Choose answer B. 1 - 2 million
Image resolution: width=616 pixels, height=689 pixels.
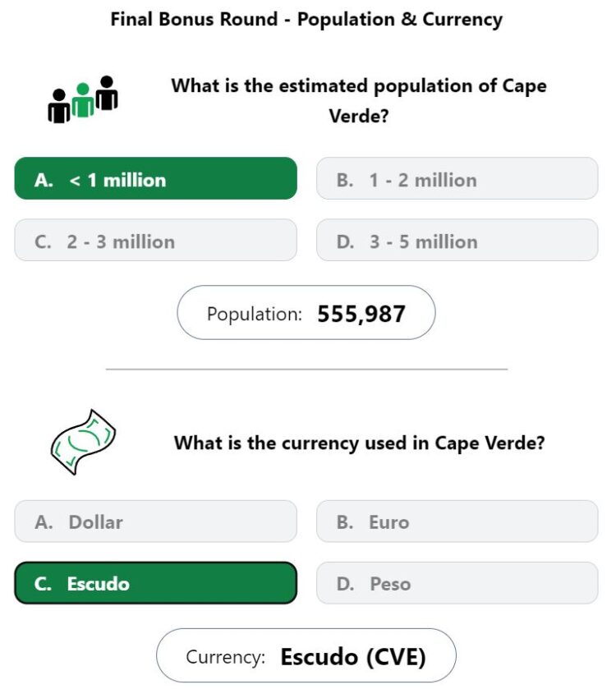pos(457,178)
